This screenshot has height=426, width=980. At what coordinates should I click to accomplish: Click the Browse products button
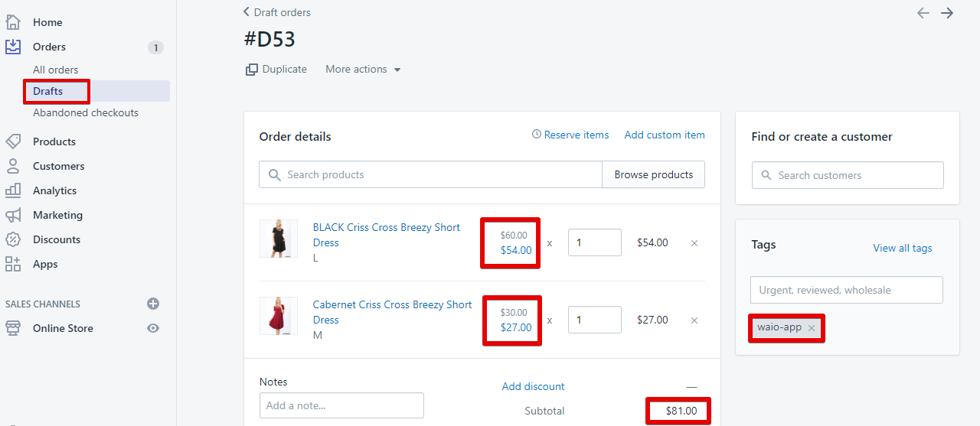[654, 174]
